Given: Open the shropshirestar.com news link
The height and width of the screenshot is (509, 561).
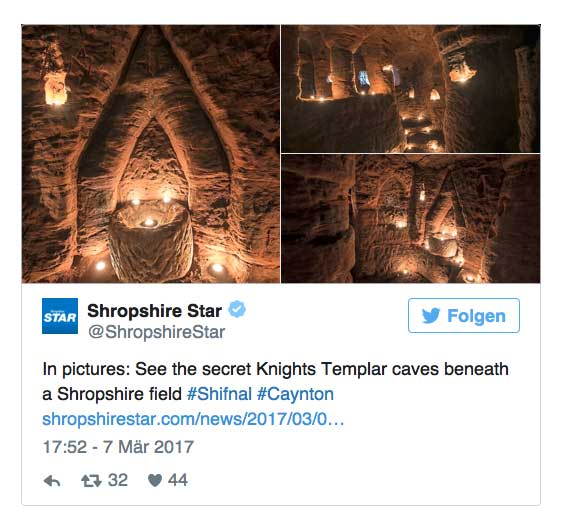Looking at the screenshot, I should (193, 419).
